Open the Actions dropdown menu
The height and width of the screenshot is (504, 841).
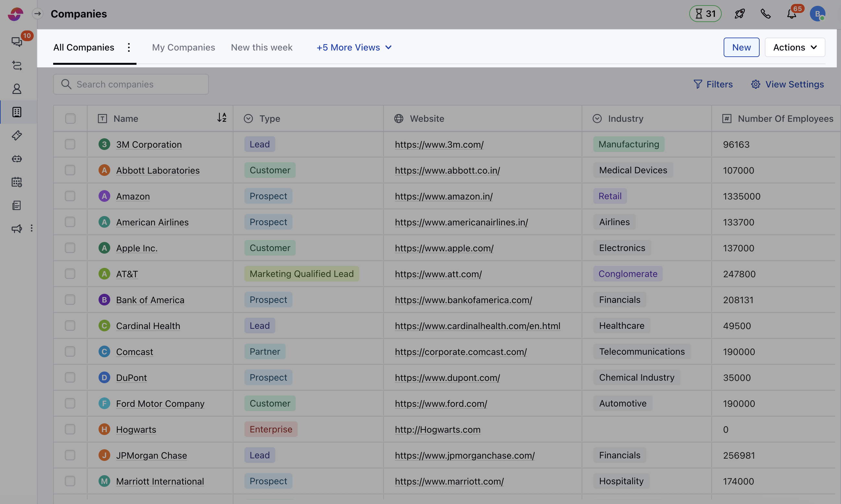pos(795,47)
